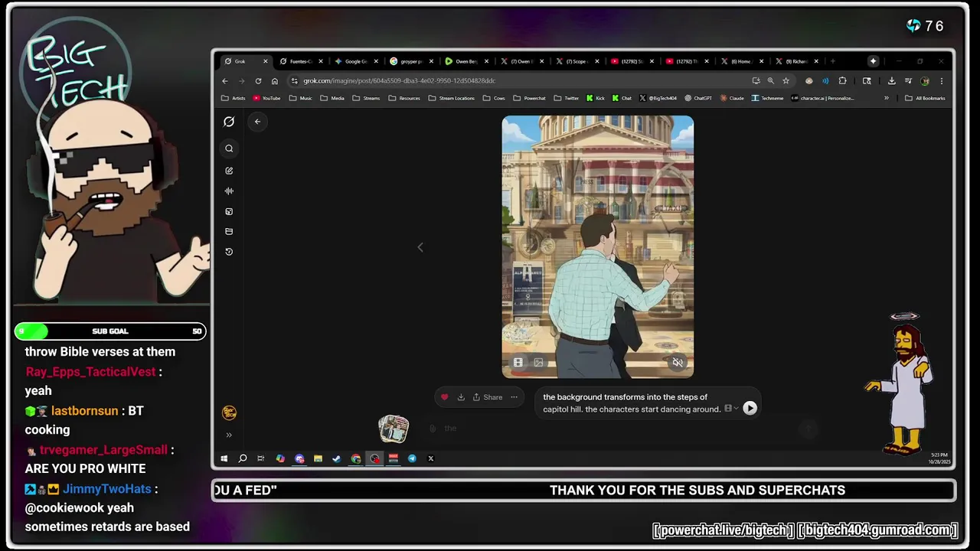Open the Extensions puzzle icon
The image size is (980, 551).
843,81
